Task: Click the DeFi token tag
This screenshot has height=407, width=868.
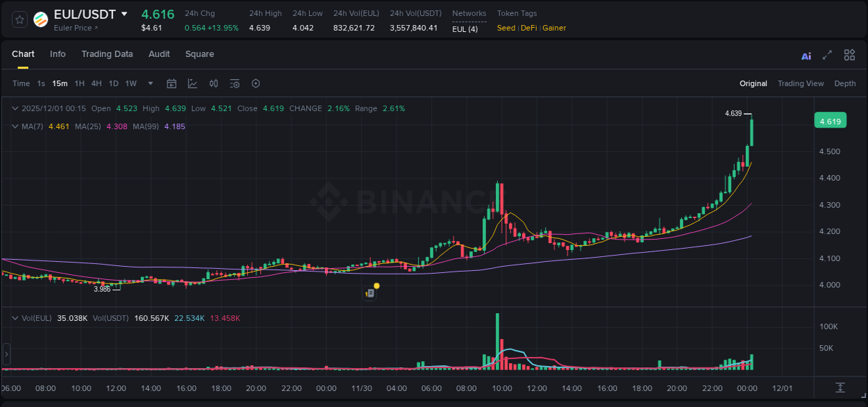Action: 528,28
